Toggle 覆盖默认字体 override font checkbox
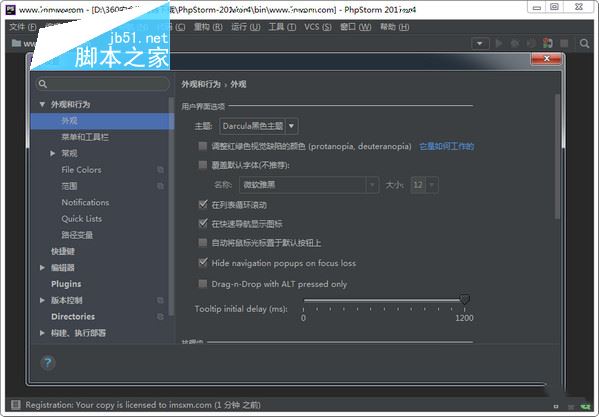 click(x=203, y=165)
